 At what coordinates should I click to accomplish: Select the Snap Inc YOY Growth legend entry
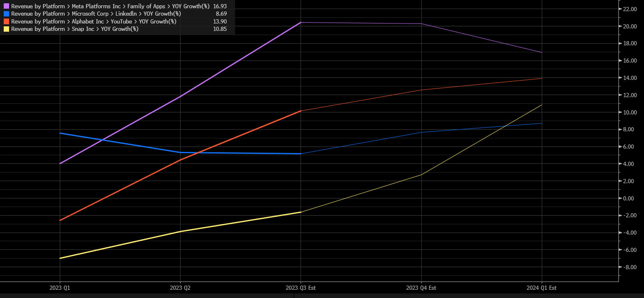click(x=75, y=29)
